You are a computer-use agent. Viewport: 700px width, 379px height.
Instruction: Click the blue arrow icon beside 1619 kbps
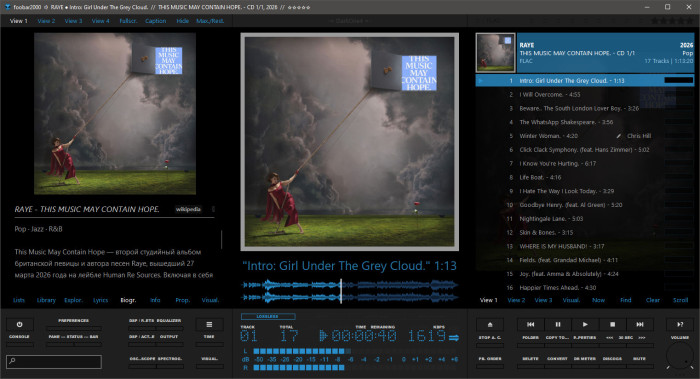(x=454, y=337)
